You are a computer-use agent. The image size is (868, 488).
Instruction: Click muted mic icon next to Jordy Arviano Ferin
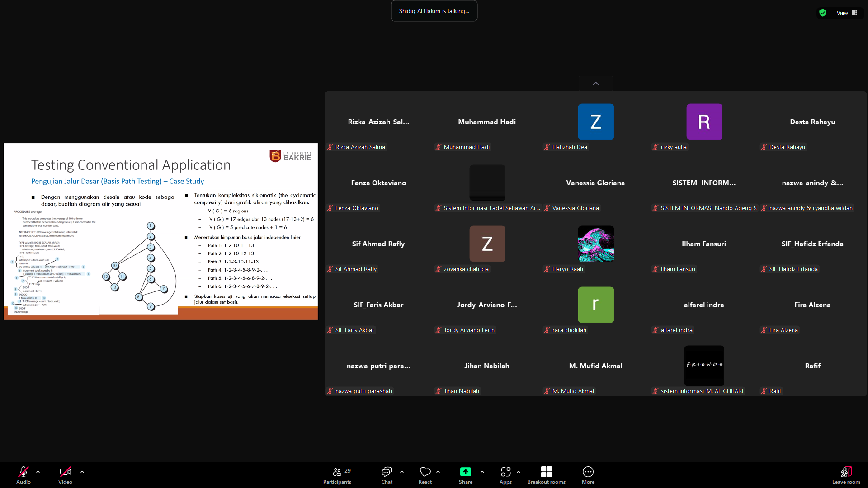tap(439, 330)
